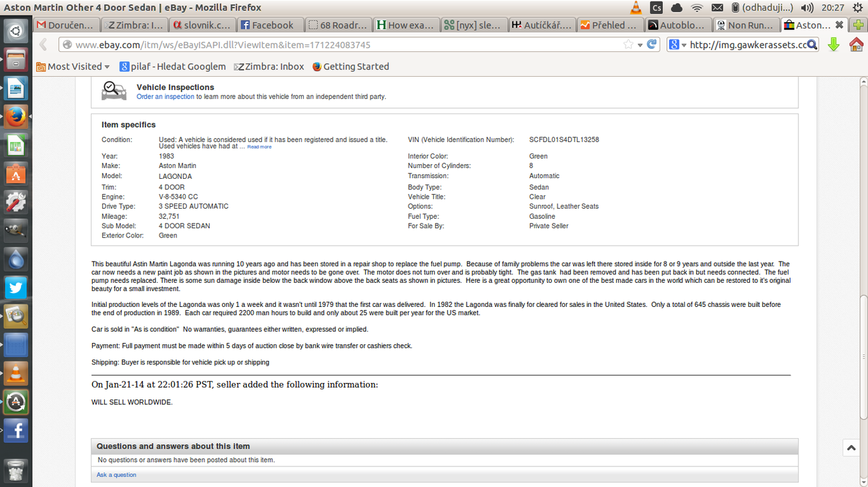Click into the eBay URL address field
The height and width of the screenshot is (487, 868).
[x=334, y=45]
